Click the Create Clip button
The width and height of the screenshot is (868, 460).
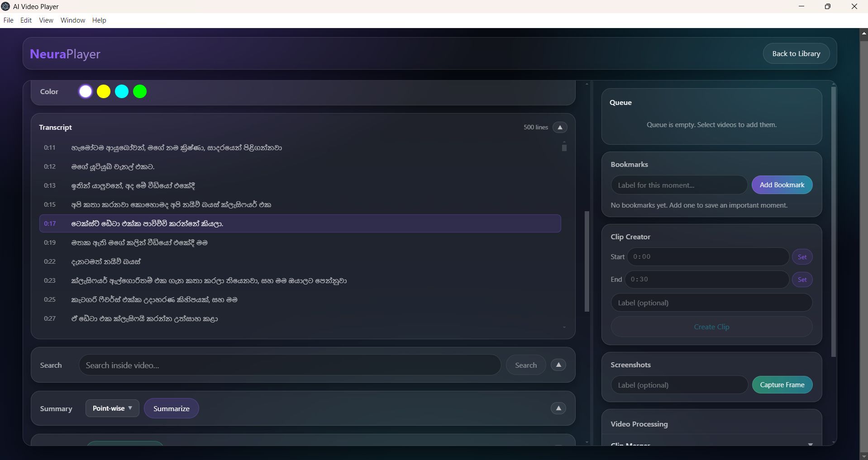(x=711, y=327)
